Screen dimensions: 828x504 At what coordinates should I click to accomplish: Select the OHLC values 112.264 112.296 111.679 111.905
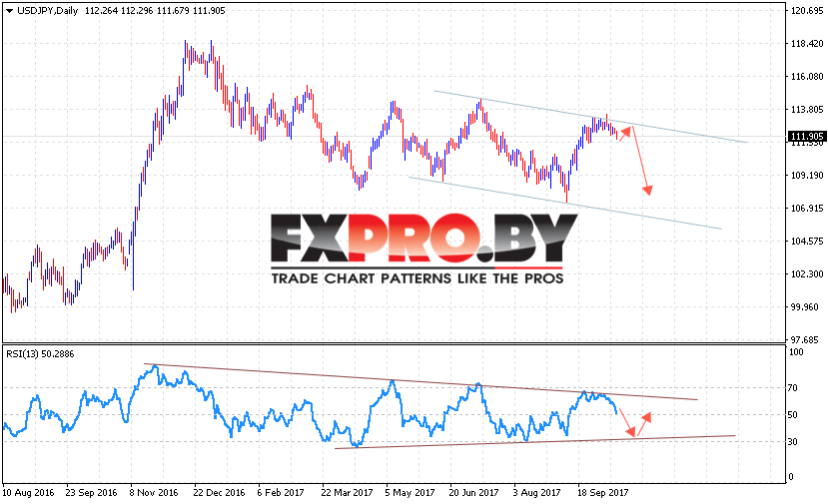click(155, 11)
